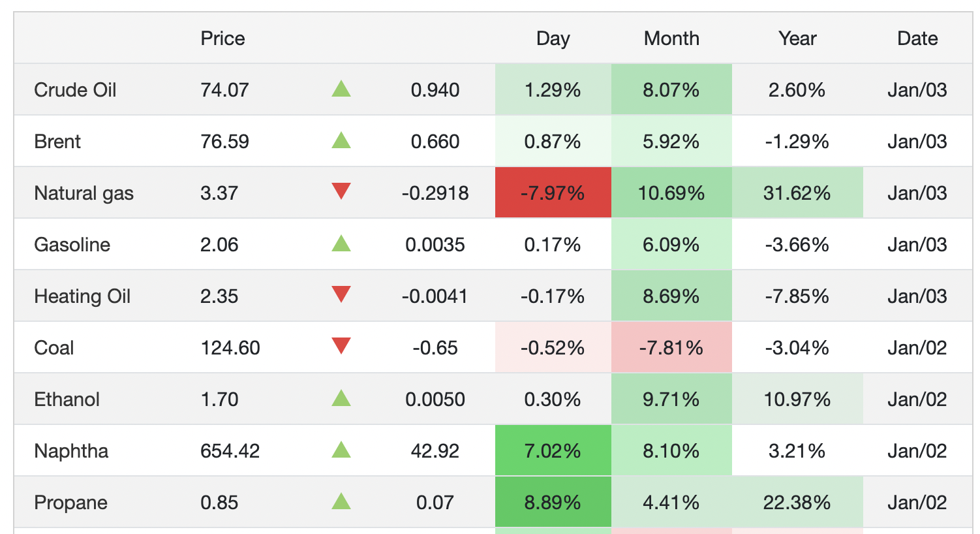Click the -0.65 Coal change value
The image size is (980, 534).
tap(435, 348)
